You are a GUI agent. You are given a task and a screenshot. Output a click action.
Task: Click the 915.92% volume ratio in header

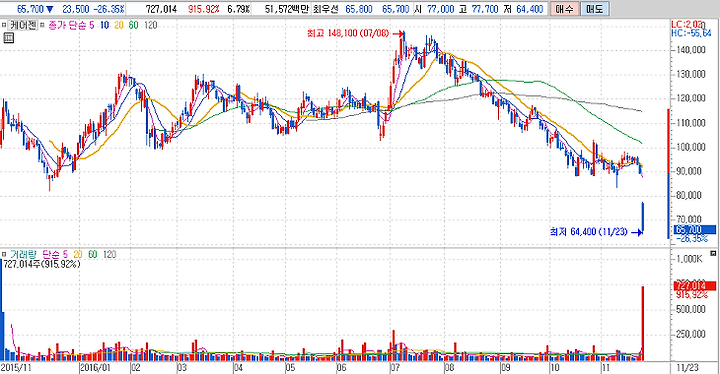coord(203,9)
